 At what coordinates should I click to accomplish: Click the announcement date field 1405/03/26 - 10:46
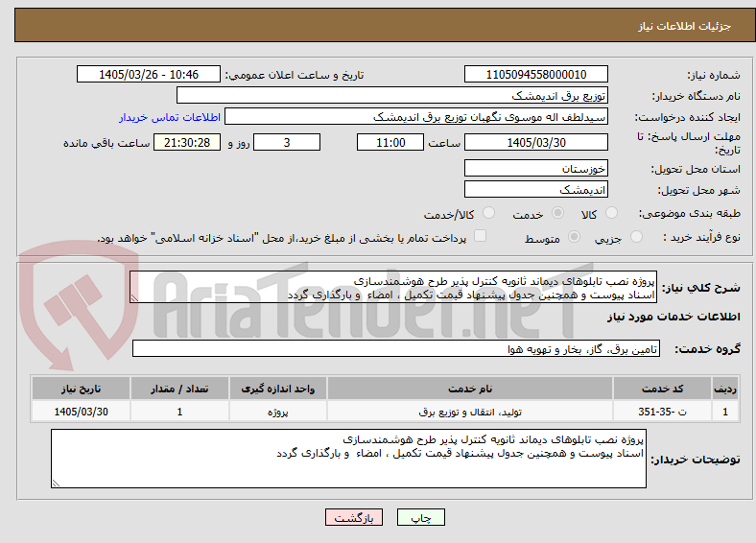[x=148, y=74]
